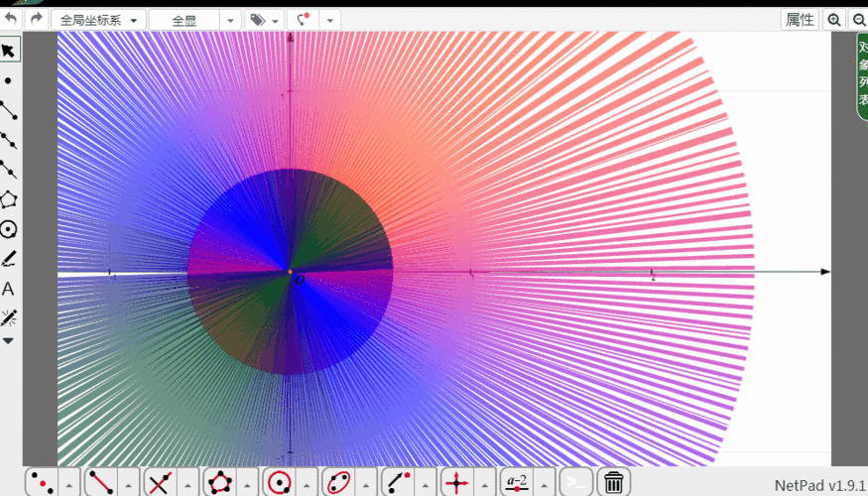This screenshot has width=868, height=496.
Task: Expand the bottom circle tool options arrow
Action: pos(307,483)
